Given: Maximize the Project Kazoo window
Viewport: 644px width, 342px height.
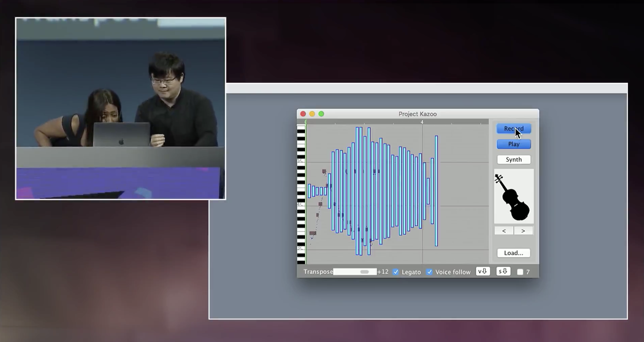Looking at the screenshot, I should point(321,114).
